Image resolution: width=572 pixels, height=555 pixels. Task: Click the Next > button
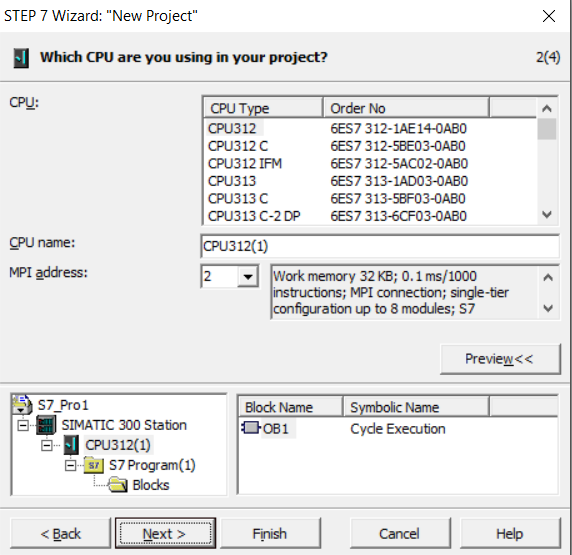165,533
